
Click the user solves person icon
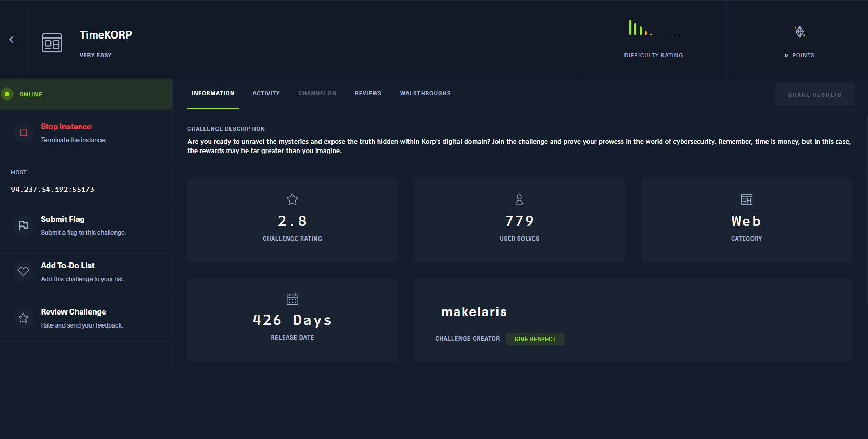(x=519, y=199)
